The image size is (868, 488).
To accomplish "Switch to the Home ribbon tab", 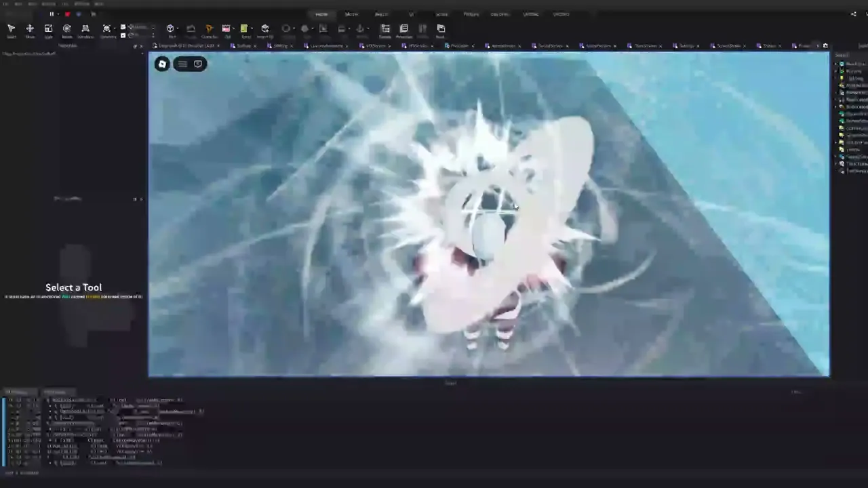I will pyautogui.click(x=321, y=14).
